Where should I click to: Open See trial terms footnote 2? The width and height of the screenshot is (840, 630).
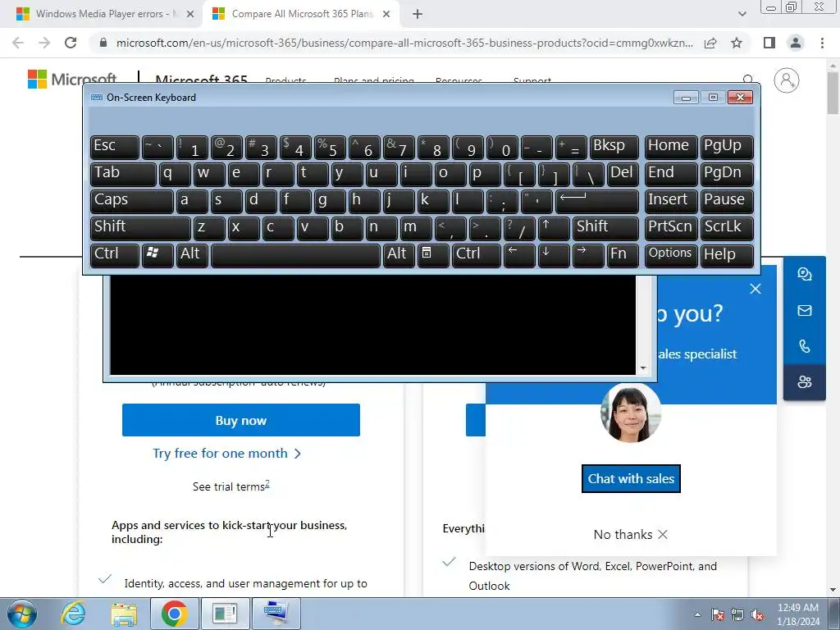(267, 484)
